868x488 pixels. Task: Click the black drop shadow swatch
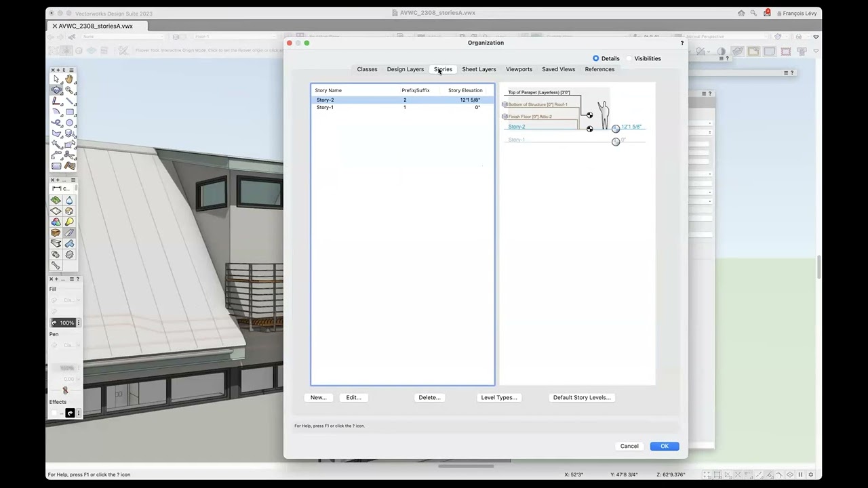point(70,413)
